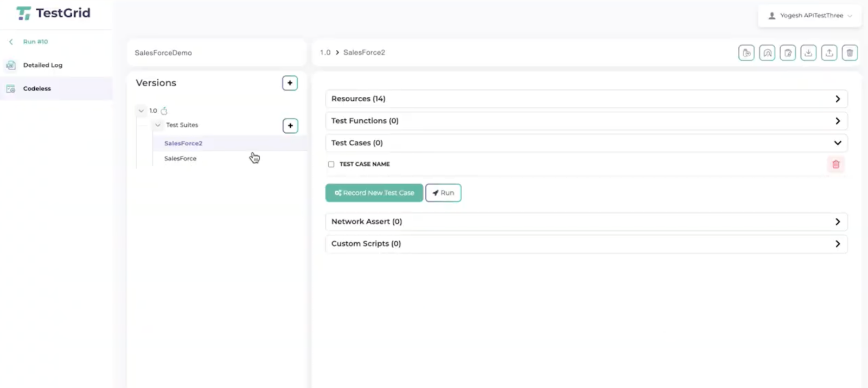Open Run #10 link
The width and height of the screenshot is (868, 388).
35,42
